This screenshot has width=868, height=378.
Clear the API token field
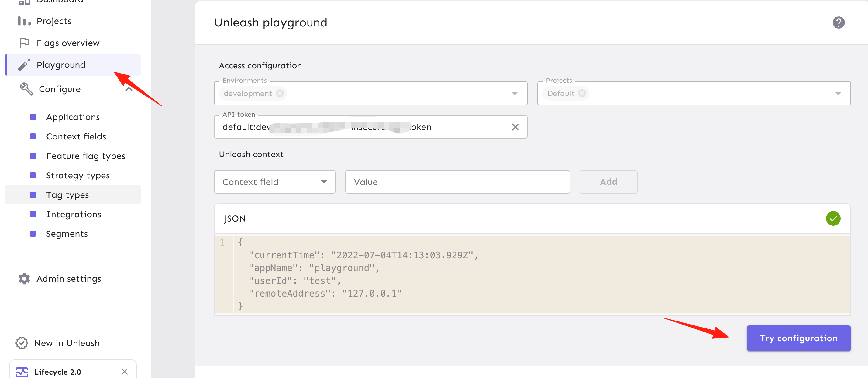pyautogui.click(x=515, y=127)
